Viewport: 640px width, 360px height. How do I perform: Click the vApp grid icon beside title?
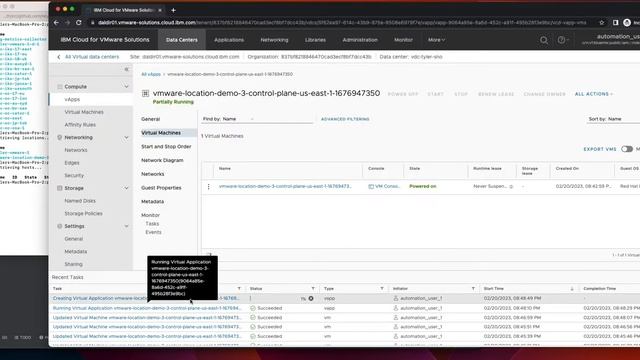tap(145, 93)
